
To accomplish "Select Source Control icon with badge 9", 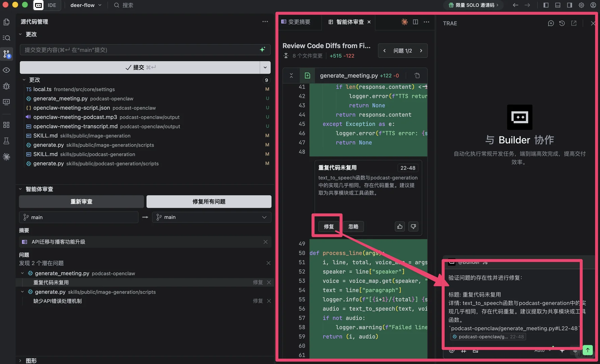I will tap(6, 54).
